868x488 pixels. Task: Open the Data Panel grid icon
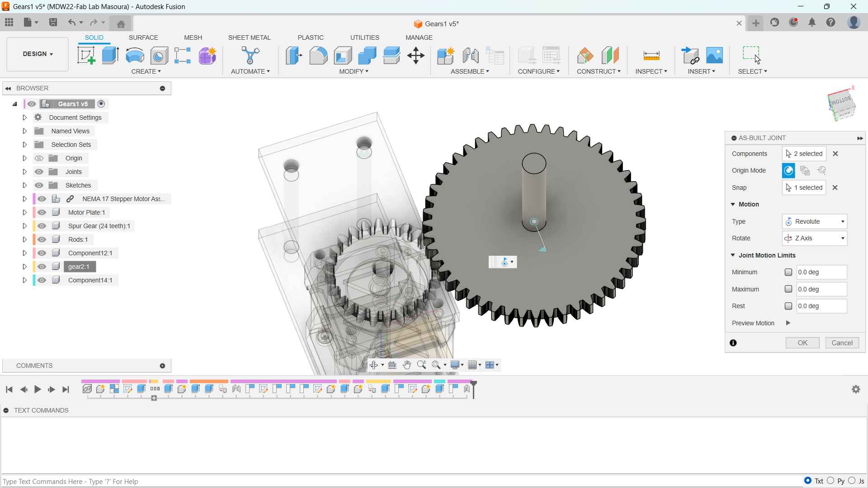[9, 22]
